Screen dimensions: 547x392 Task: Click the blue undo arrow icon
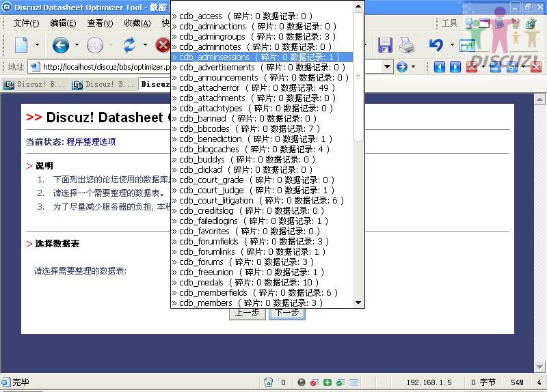[x=436, y=45]
